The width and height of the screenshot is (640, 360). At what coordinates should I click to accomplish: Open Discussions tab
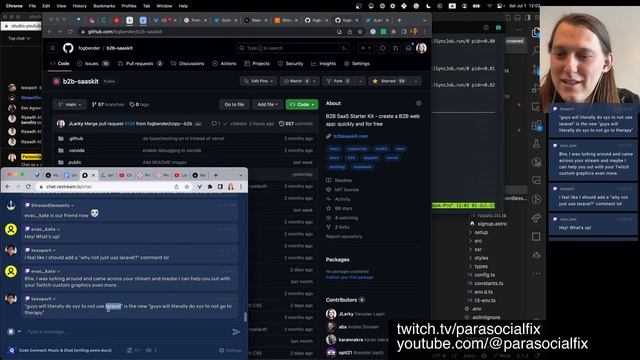[x=188, y=64]
